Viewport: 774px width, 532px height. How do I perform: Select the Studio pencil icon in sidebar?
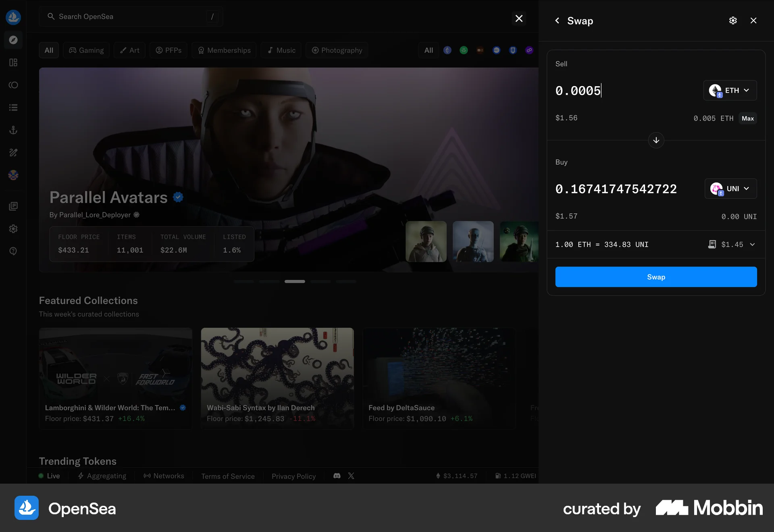pyautogui.click(x=13, y=152)
